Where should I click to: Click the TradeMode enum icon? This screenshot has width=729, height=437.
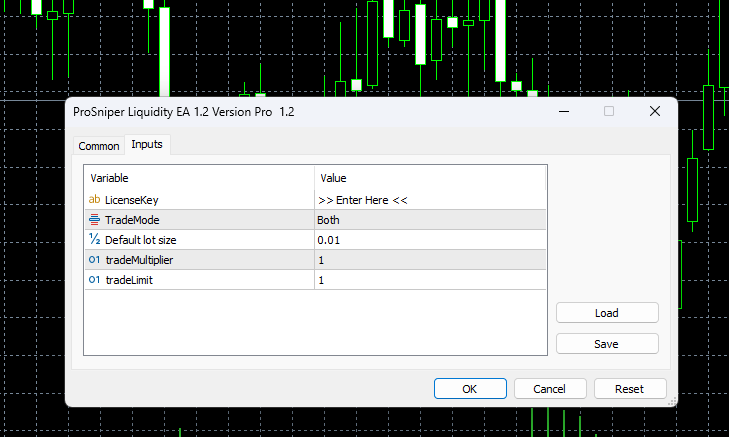tap(94, 220)
